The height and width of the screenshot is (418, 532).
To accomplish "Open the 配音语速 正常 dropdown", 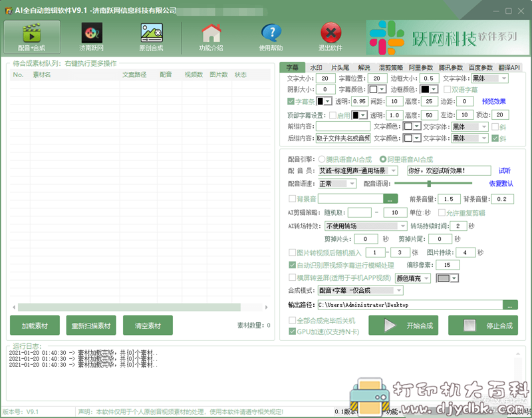I will pos(337,184).
